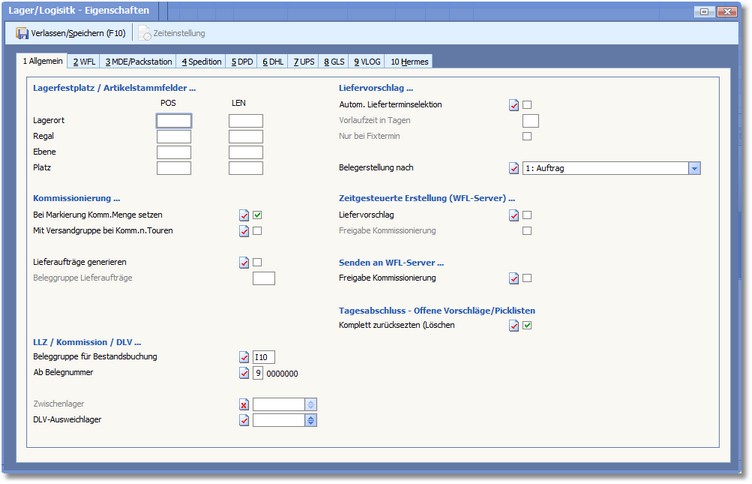Click the edit icon beside Ab Belegnummer

click(243, 373)
